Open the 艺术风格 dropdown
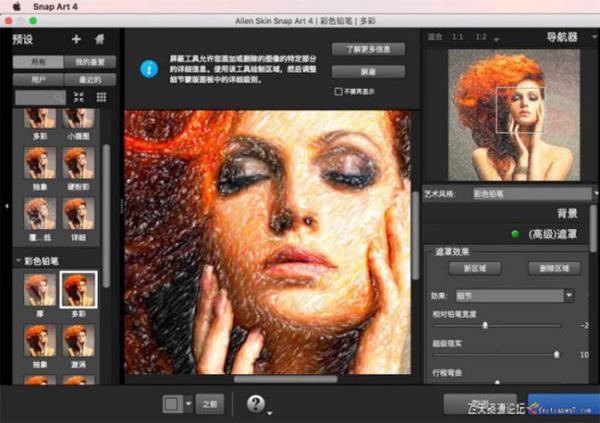The width and height of the screenshot is (600, 423). pos(535,193)
